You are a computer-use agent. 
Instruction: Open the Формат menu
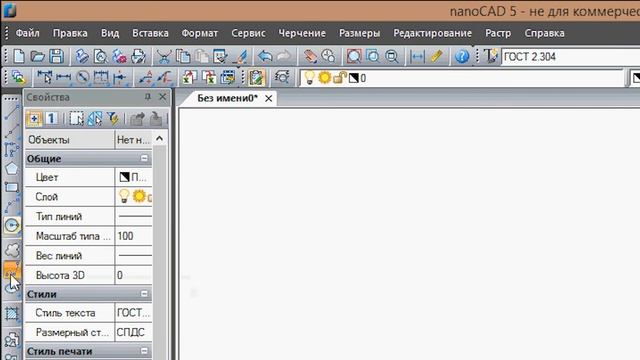(x=200, y=33)
